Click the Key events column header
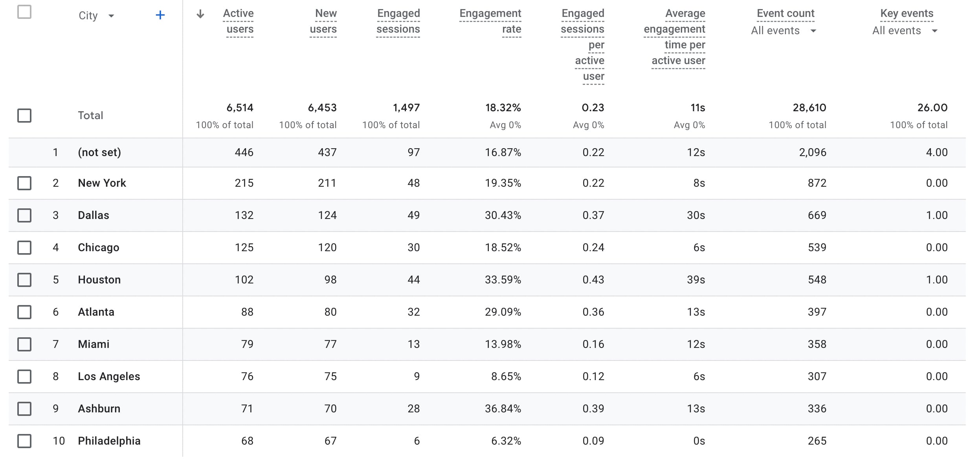This screenshot has height=467, width=980. tap(907, 13)
